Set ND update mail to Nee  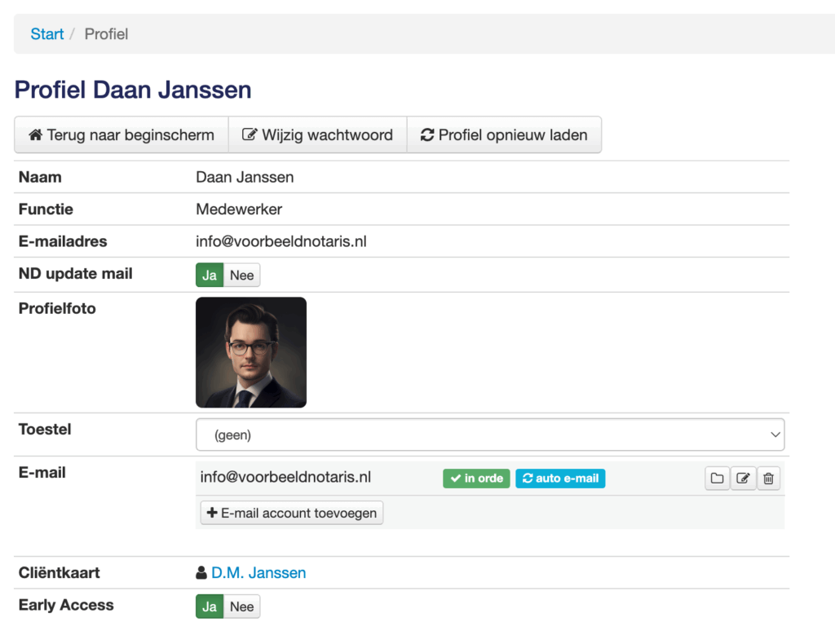pos(242,276)
